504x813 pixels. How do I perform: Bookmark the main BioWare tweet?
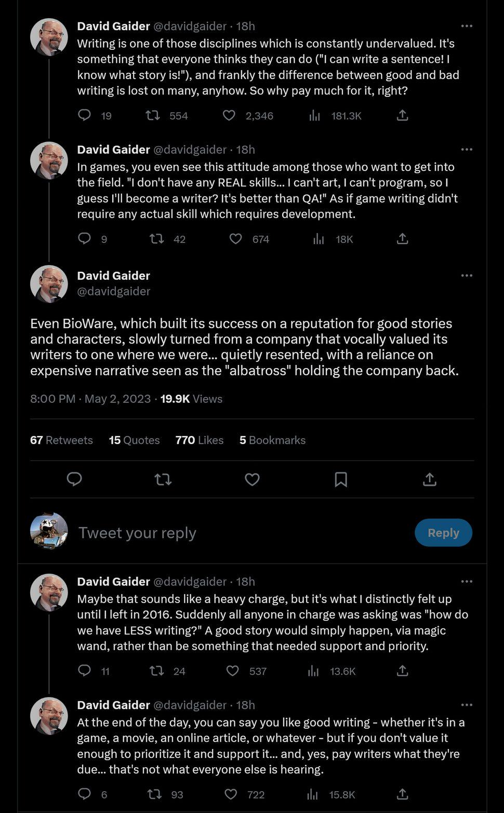click(341, 479)
